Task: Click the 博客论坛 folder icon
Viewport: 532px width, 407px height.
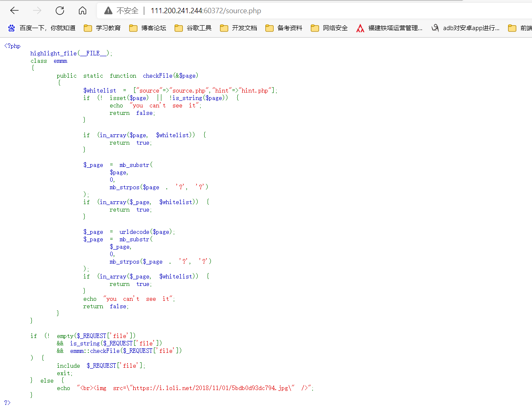Action: pos(133,28)
